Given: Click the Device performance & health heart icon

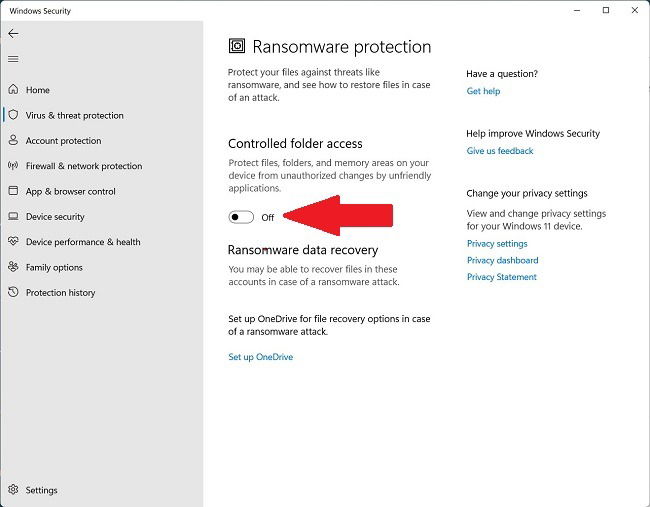Looking at the screenshot, I should click(14, 242).
